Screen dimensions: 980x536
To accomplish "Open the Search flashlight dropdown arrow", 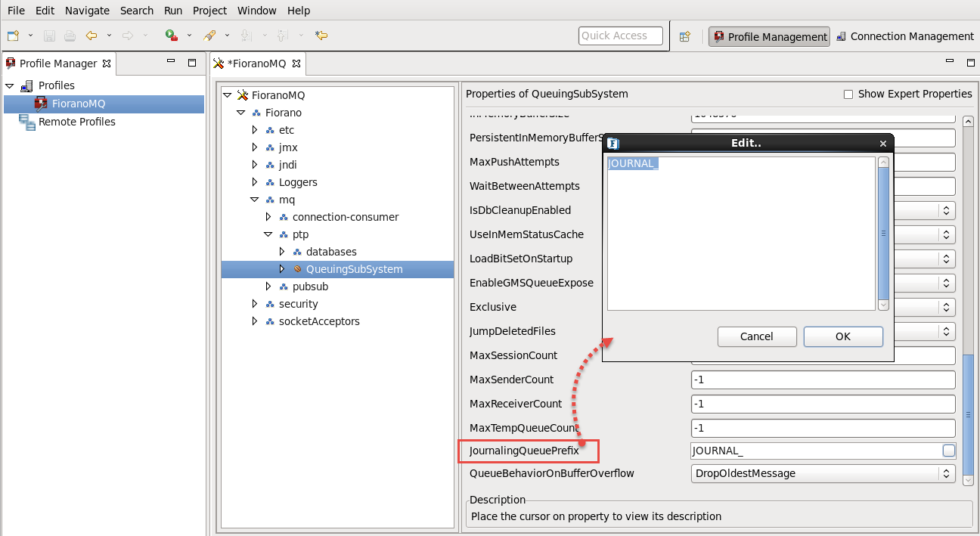I will point(227,36).
